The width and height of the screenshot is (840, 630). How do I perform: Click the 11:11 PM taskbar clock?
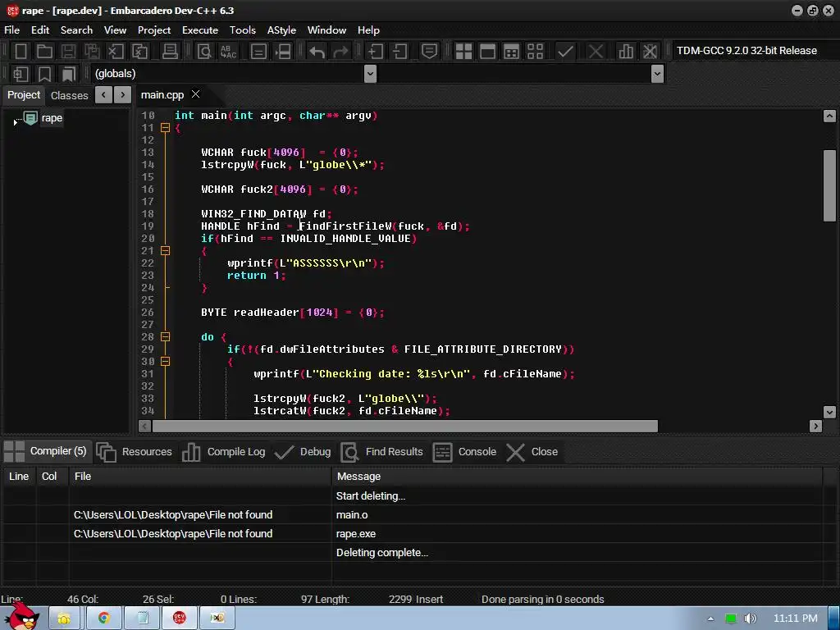[x=795, y=619]
